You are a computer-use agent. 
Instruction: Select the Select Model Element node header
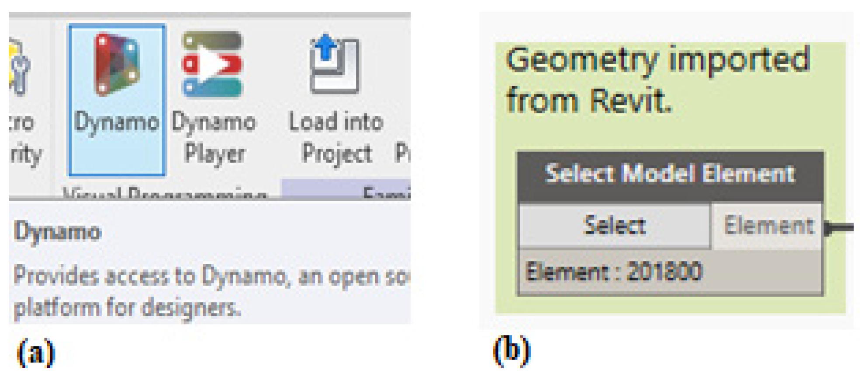pyautogui.click(x=670, y=174)
